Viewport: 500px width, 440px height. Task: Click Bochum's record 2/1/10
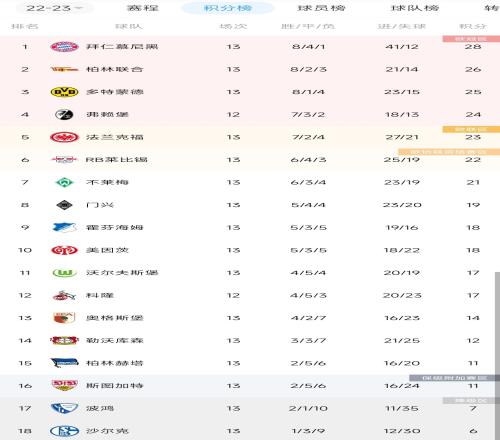(x=308, y=408)
